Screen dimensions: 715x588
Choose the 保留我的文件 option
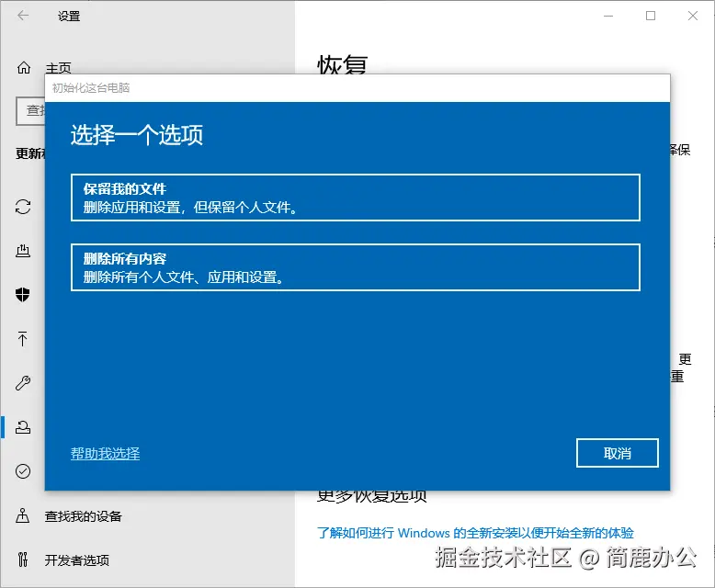click(356, 198)
